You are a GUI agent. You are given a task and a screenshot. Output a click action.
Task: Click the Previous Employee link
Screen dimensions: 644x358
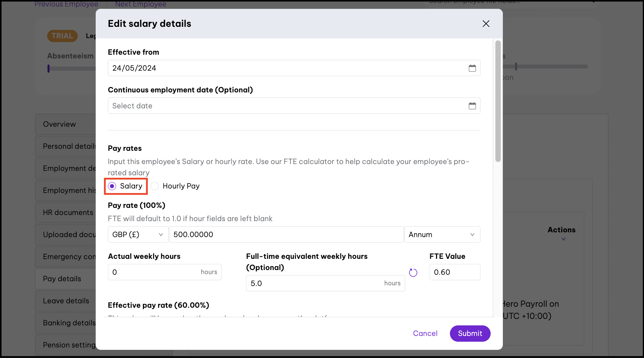(x=67, y=4)
